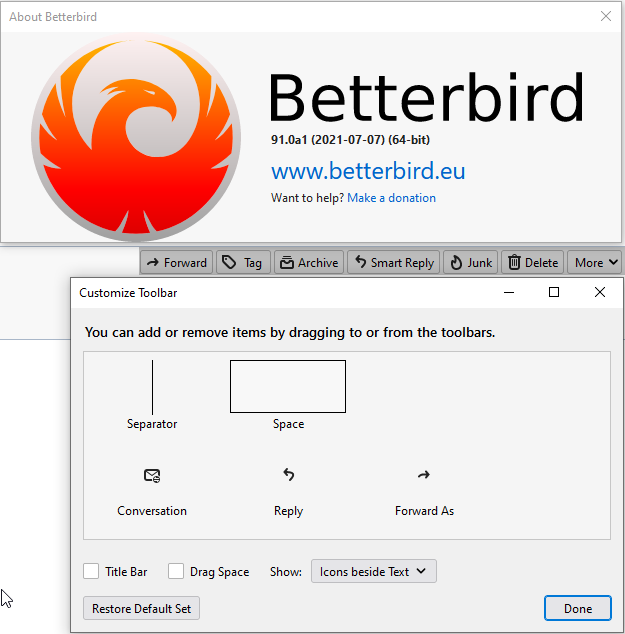Archive the message using the Archive button
Image resolution: width=625 pixels, height=634 pixels.
[x=309, y=262]
